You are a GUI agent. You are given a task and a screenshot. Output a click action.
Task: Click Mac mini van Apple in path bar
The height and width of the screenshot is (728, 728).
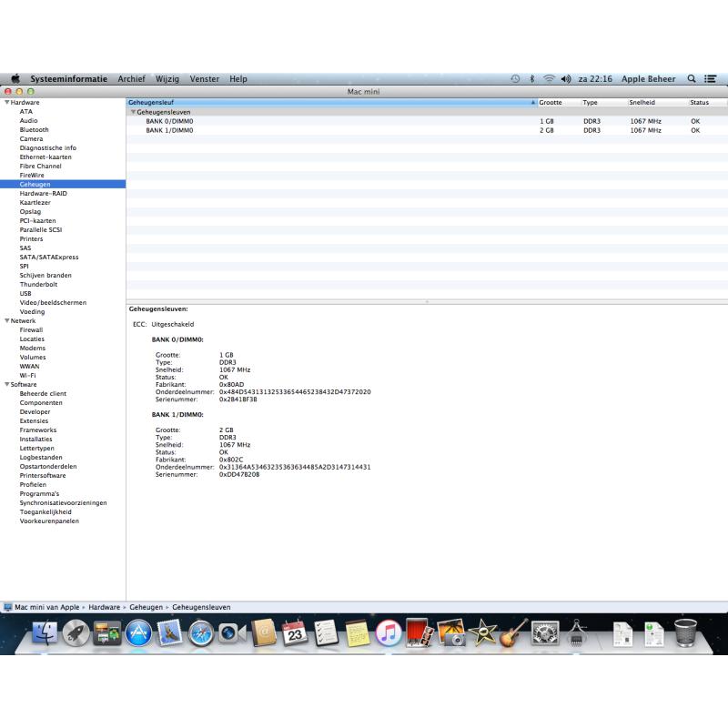tap(42, 607)
